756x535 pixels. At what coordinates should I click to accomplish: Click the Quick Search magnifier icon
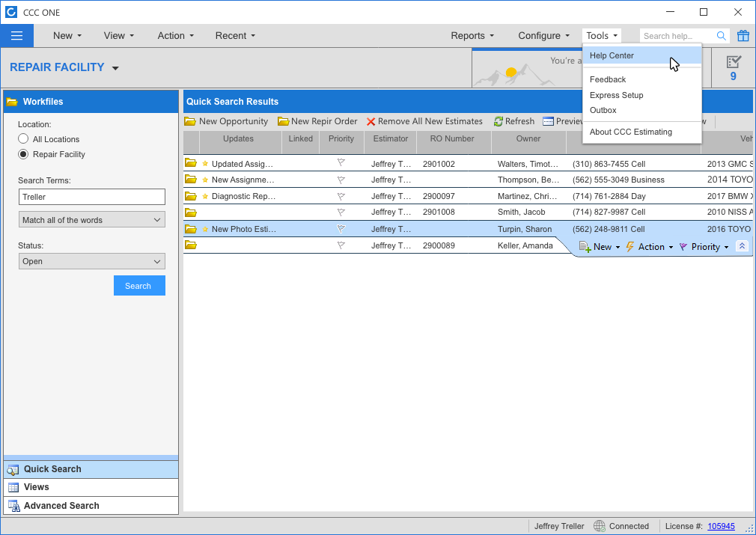click(13, 469)
